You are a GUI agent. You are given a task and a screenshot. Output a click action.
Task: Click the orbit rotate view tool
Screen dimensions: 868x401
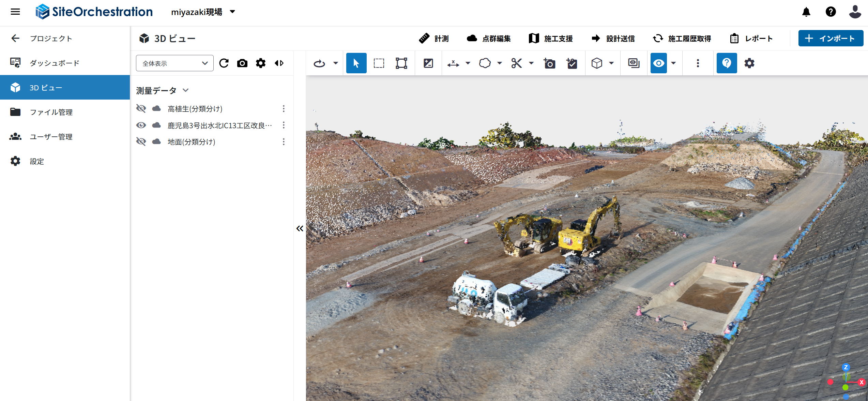319,63
